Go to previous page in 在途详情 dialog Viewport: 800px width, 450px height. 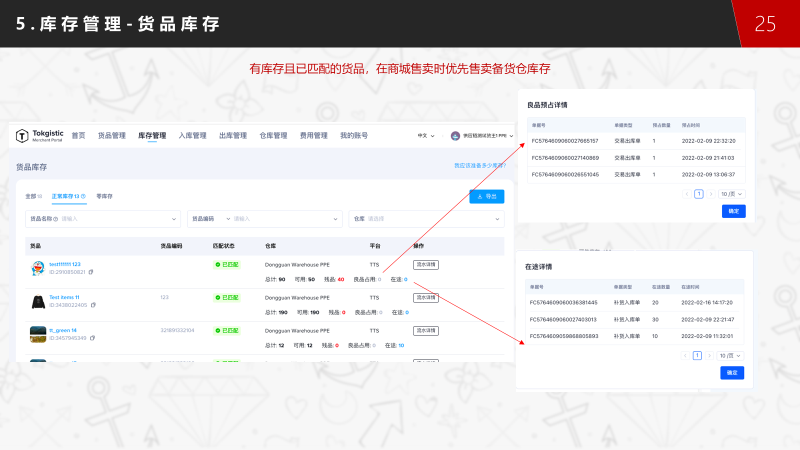(685, 356)
